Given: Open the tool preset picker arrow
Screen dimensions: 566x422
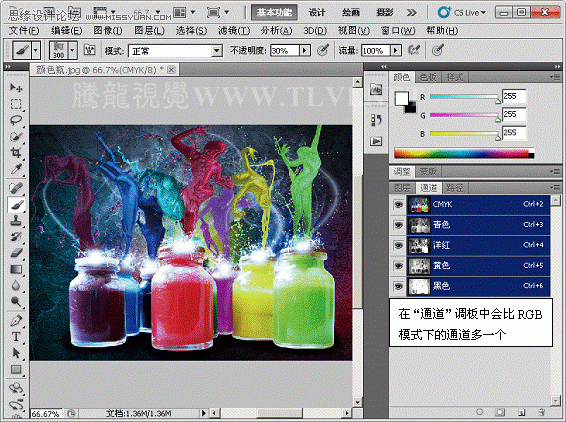Looking at the screenshot, I should click(36, 50).
